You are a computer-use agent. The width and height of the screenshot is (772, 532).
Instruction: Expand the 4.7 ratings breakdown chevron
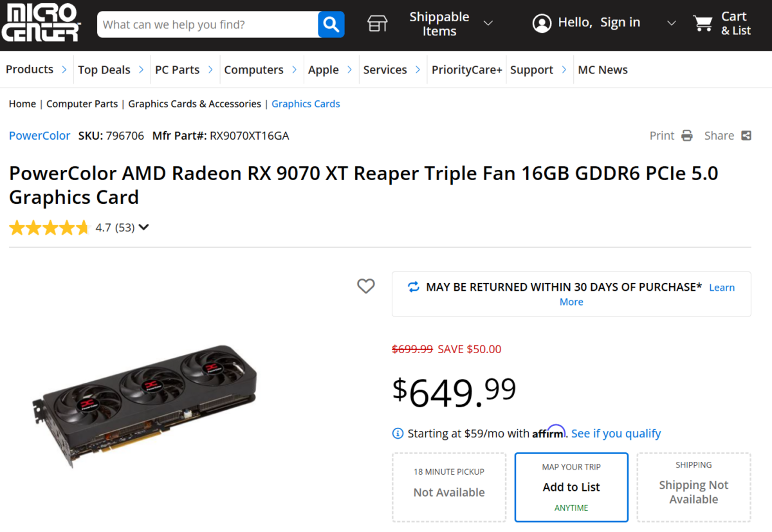tap(143, 227)
